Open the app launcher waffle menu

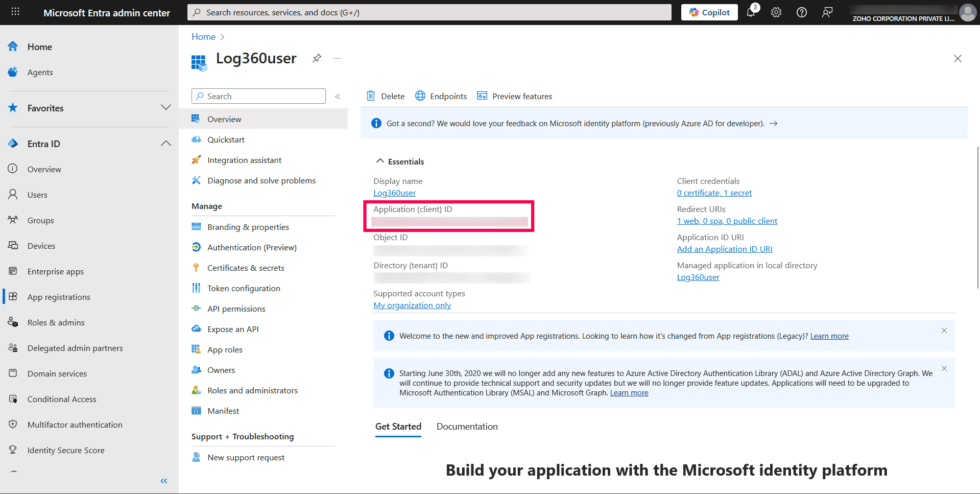(x=15, y=12)
